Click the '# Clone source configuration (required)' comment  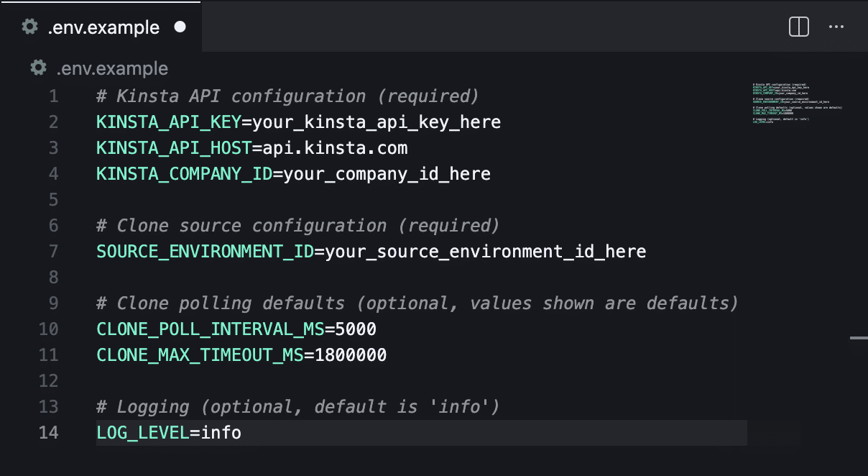coord(298,226)
